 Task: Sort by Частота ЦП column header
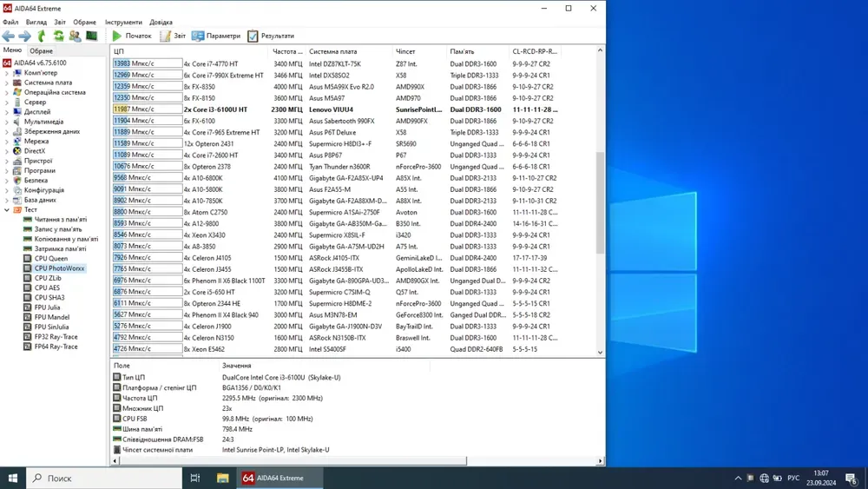[x=287, y=51]
